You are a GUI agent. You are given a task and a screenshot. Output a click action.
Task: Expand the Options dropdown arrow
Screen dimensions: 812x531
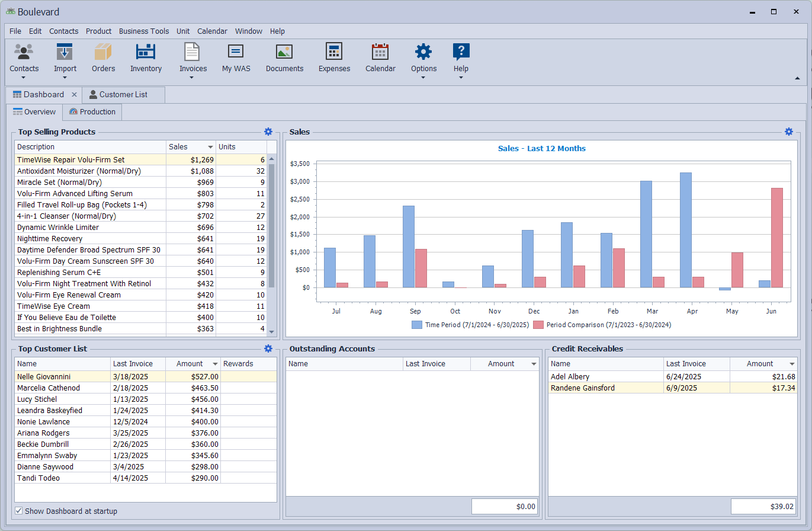click(423, 78)
